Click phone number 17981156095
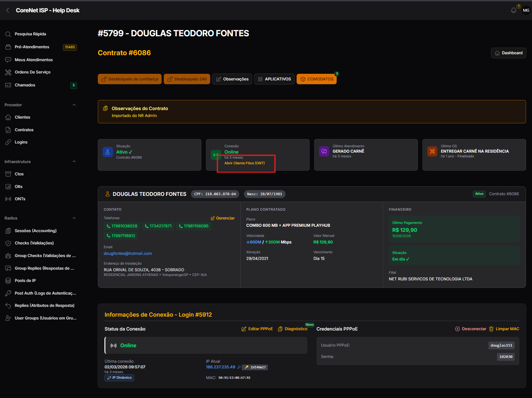The height and width of the screenshot is (398, 532). coord(194,226)
